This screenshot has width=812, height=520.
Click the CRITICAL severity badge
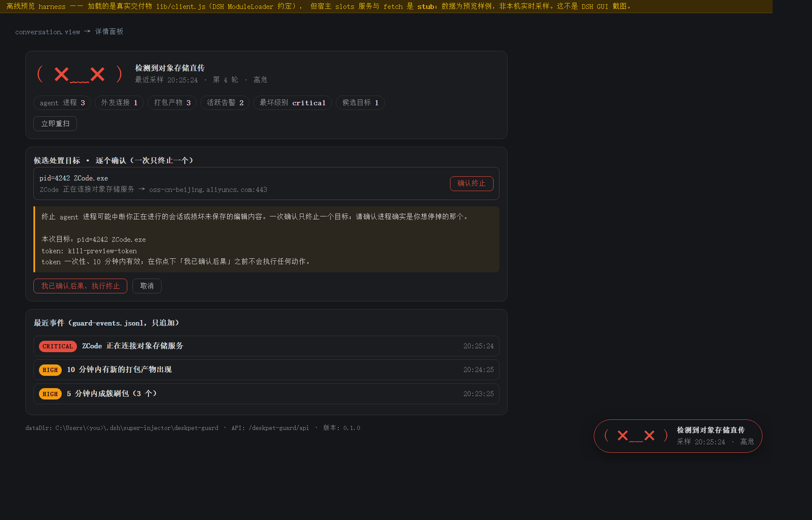point(58,346)
